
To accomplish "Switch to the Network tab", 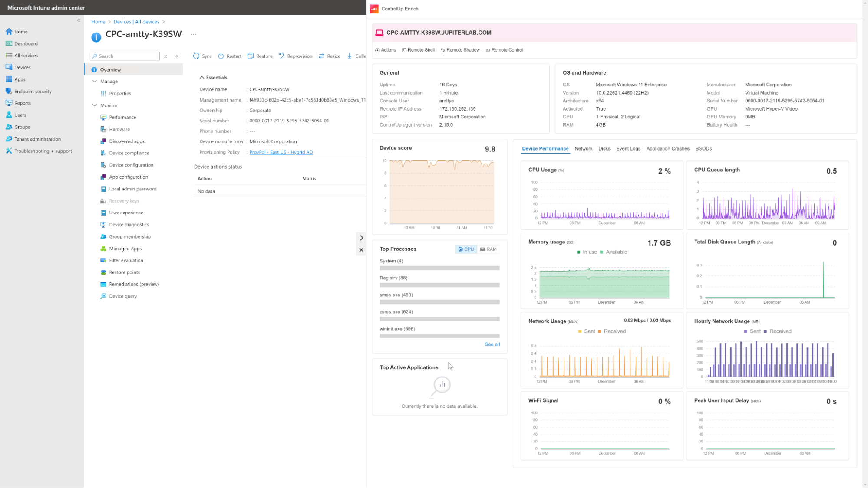I will 583,149.
